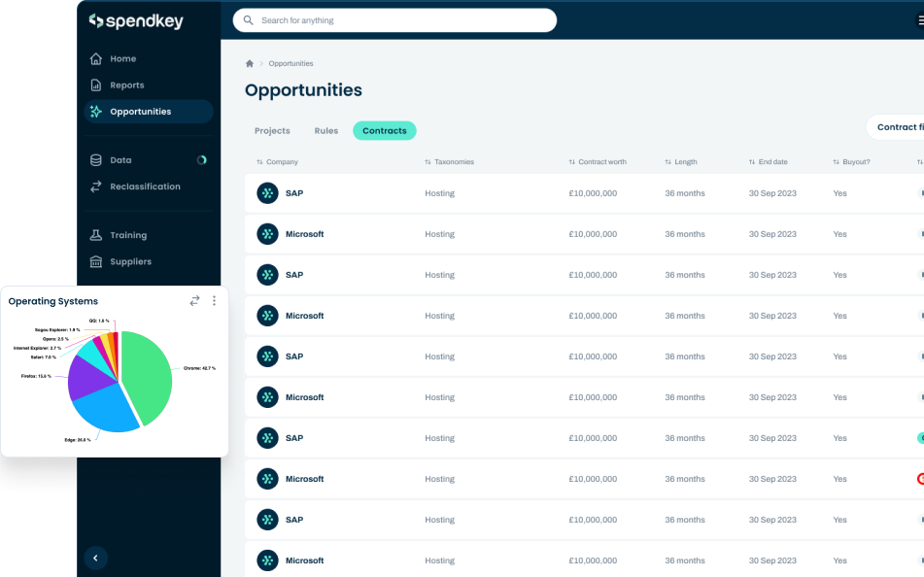The image size is (924, 577).
Task: Toggle the switch next to Data
Action: coord(200,159)
